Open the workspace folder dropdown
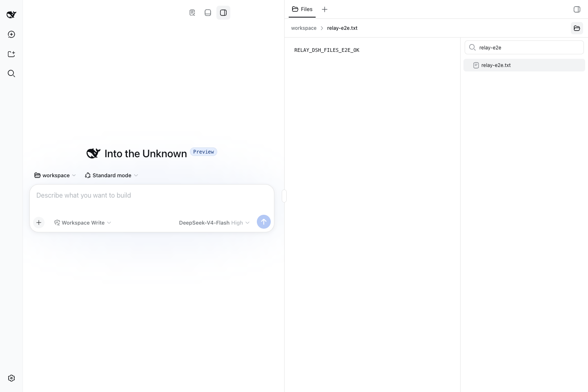This screenshot has height=392, width=588. [x=55, y=175]
